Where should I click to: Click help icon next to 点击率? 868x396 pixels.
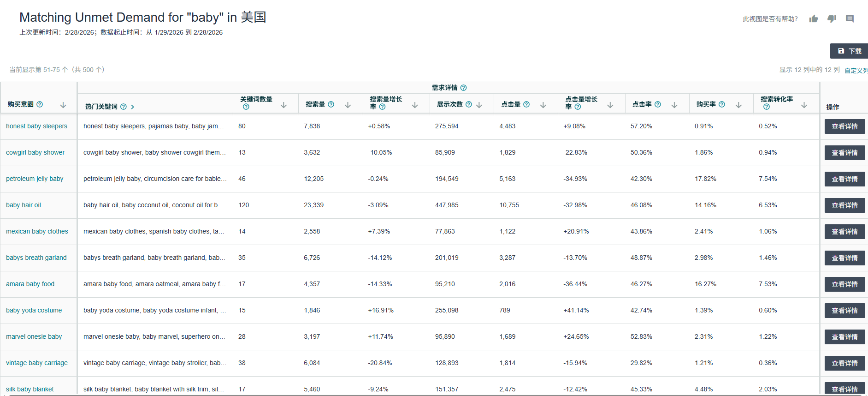click(x=658, y=104)
